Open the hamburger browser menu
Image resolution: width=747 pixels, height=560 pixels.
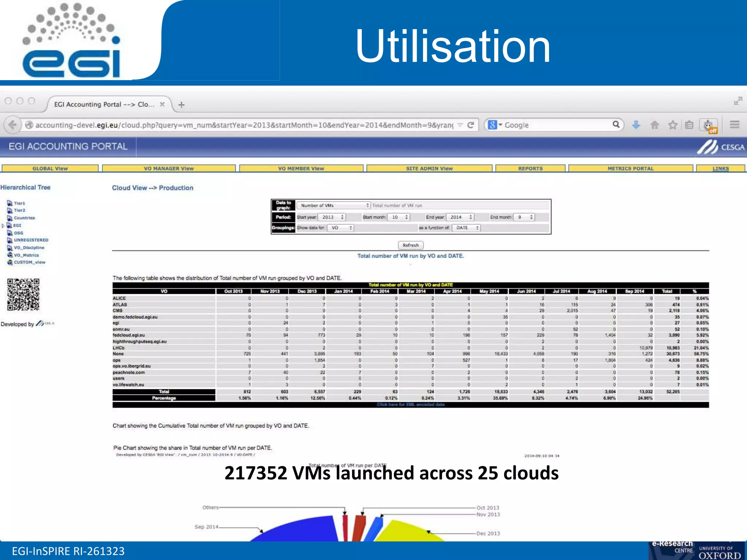pos(734,125)
